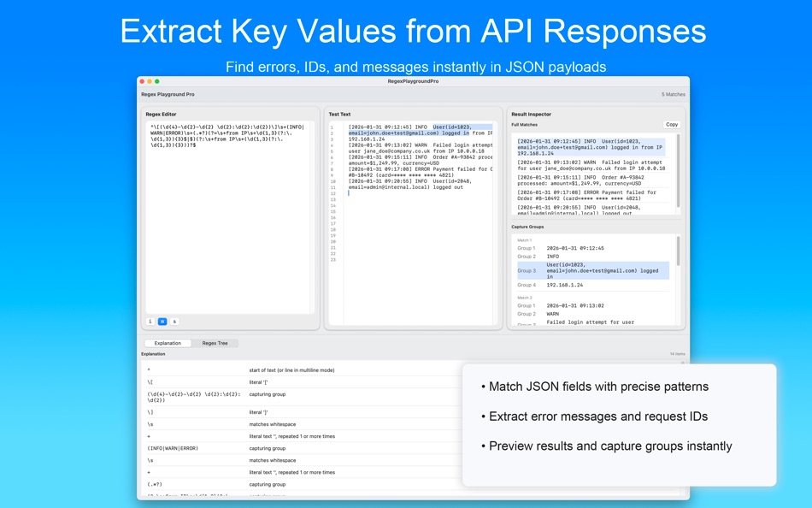Copy the full matches with Copy button

[672, 124]
